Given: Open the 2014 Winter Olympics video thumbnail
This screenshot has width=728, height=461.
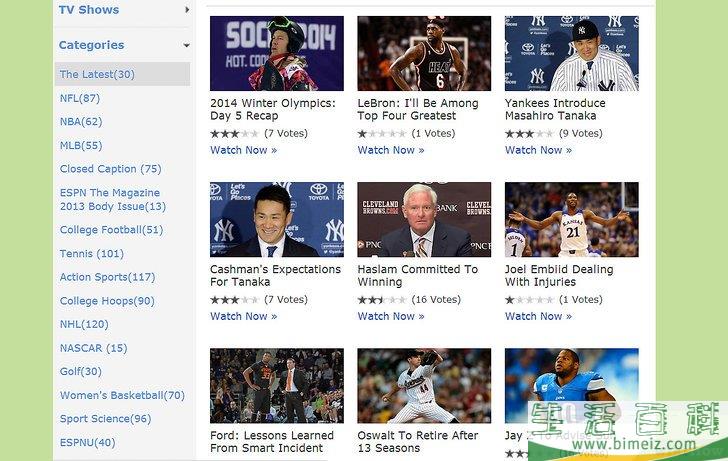Looking at the screenshot, I should [x=277, y=53].
